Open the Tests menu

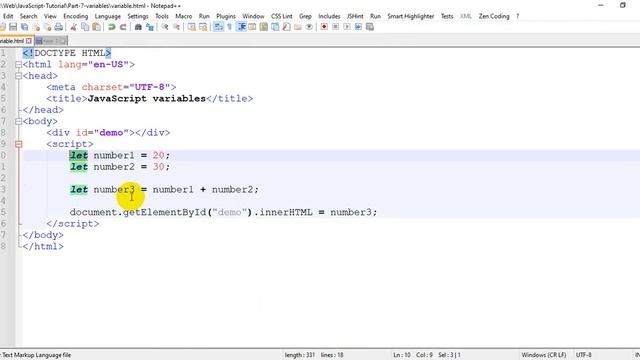[x=447, y=16]
